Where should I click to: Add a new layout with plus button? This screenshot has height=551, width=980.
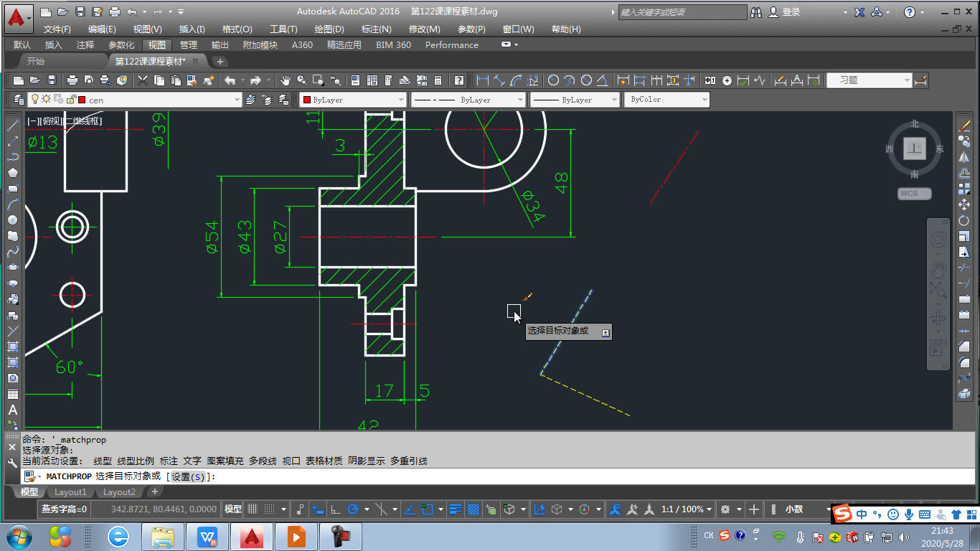click(x=154, y=492)
